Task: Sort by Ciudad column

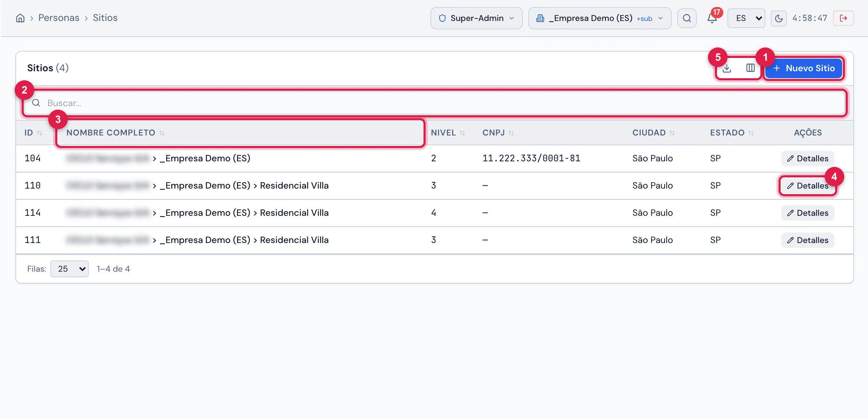Action: pyautogui.click(x=653, y=133)
